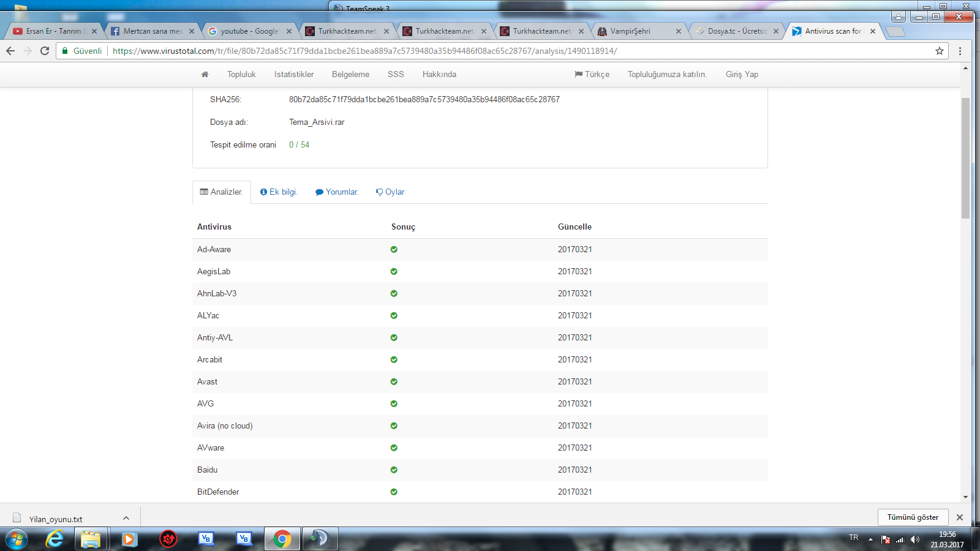Click the VirusTotal home icon
This screenshot has width=980, height=551.
(x=205, y=74)
